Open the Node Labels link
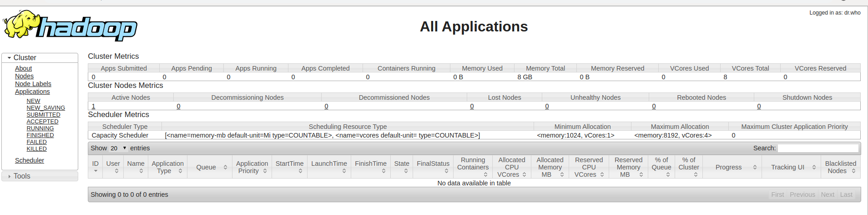This screenshot has height=215, width=868. (33, 84)
